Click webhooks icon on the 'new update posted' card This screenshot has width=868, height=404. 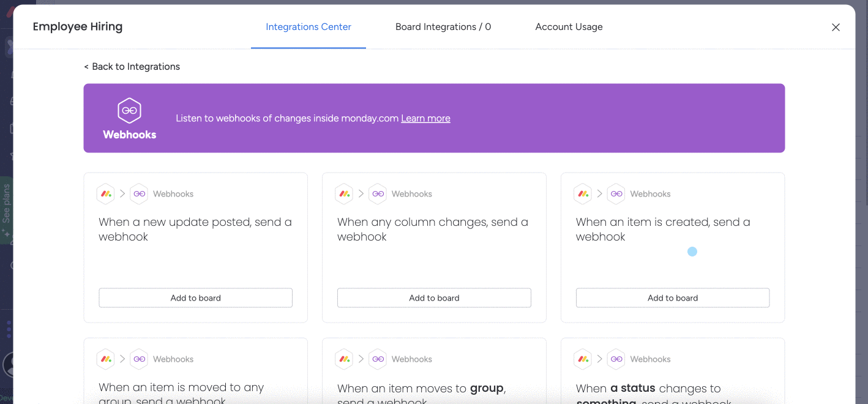[x=139, y=194]
